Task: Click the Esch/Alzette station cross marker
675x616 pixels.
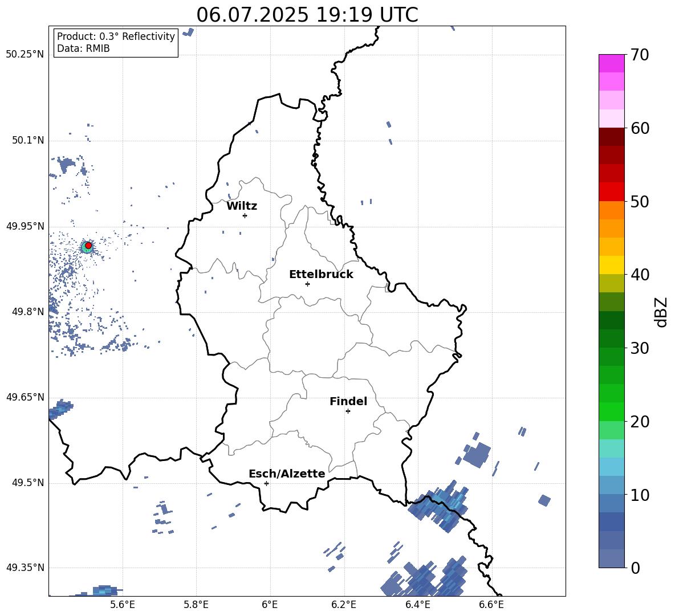Action: pos(266,483)
